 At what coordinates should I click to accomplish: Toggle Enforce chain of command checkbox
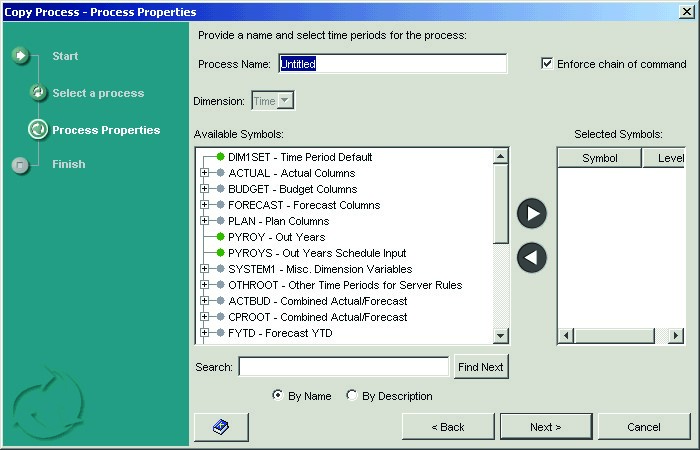pyautogui.click(x=547, y=63)
